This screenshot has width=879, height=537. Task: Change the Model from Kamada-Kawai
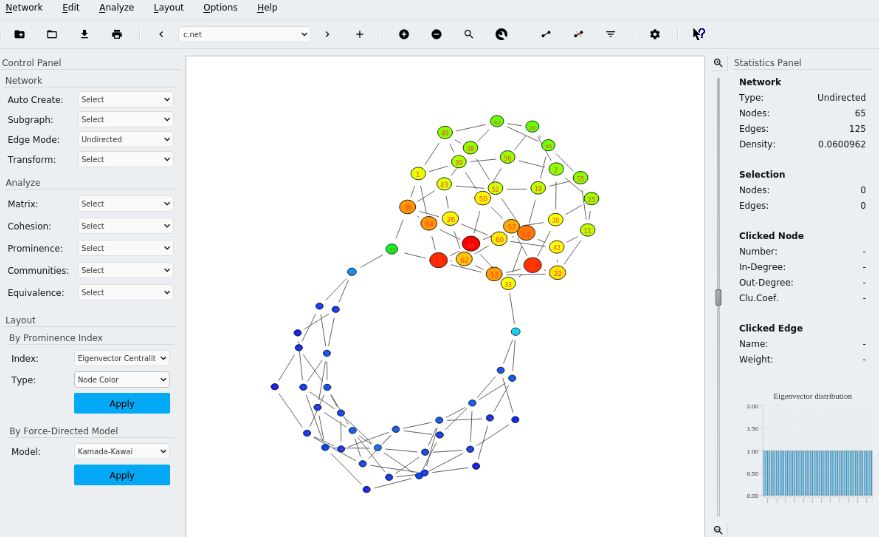122,451
